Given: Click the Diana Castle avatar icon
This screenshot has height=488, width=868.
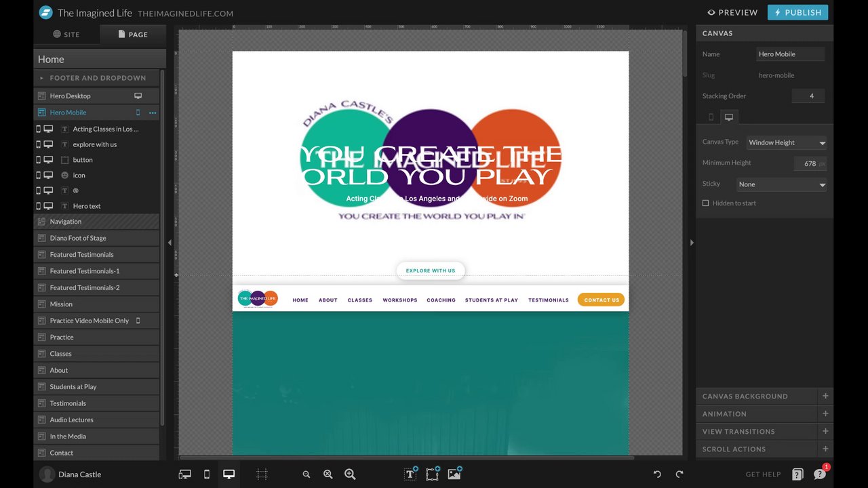Looking at the screenshot, I should pyautogui.click(x=47, y=474).
